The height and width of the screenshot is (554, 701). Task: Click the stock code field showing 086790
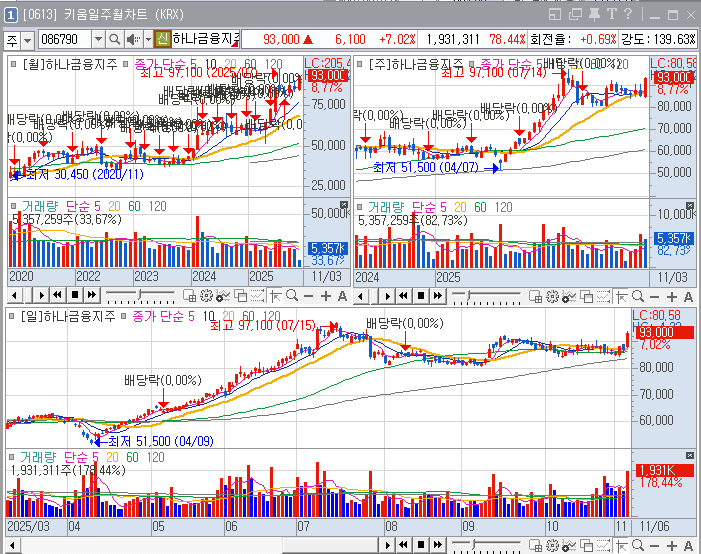[65, 40]
